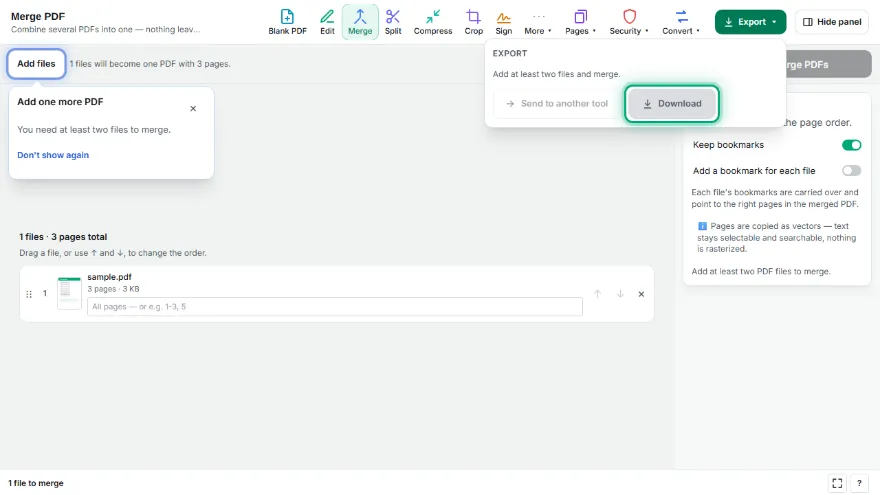Open the Blank PDF tool

[287, 22]
